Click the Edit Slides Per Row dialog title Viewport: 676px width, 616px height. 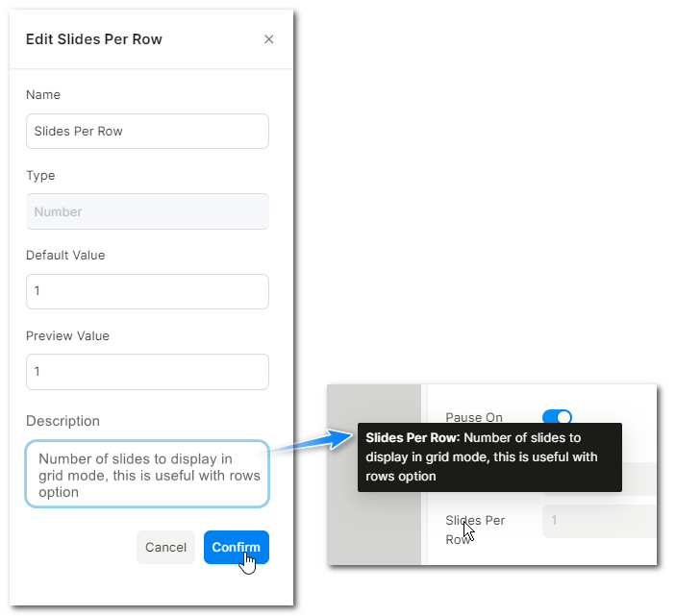94,39
